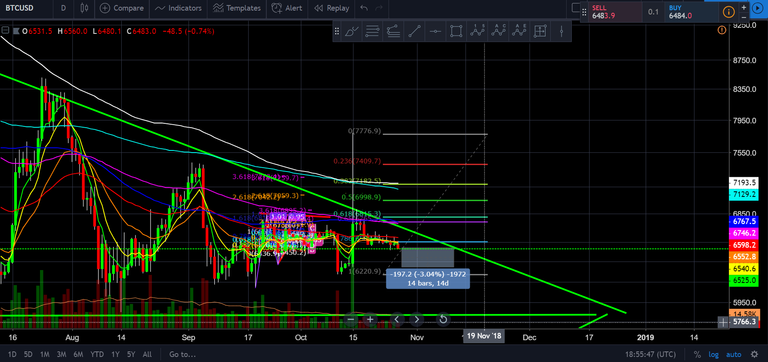Open the Indicators menu
This screenshot has width=768, height=362.
[178, 8]
